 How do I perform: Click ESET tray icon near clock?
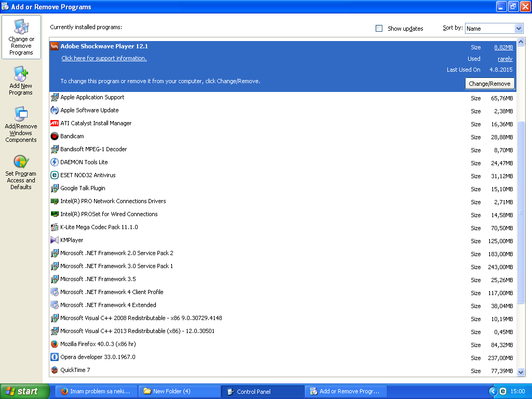click(x=503, y=391)
